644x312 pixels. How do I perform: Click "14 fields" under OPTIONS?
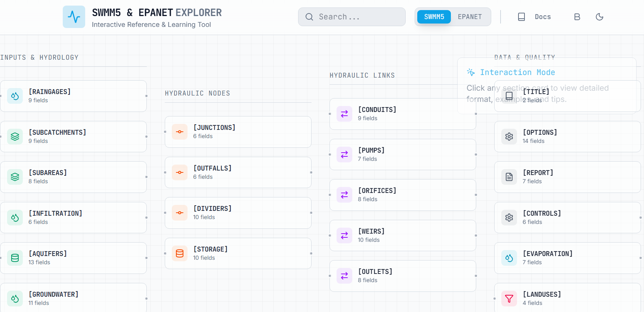point(533,141)
